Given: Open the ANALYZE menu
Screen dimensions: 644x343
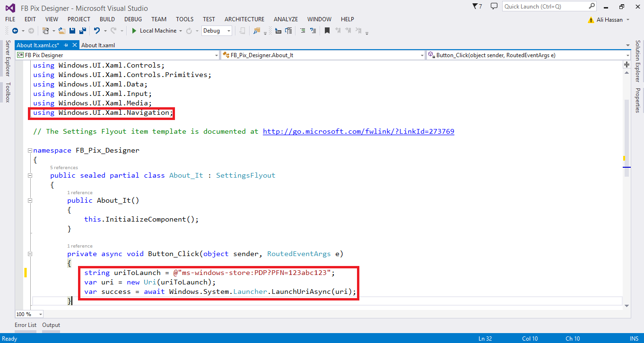Looking at the screenshot, I should click(286, 19).
